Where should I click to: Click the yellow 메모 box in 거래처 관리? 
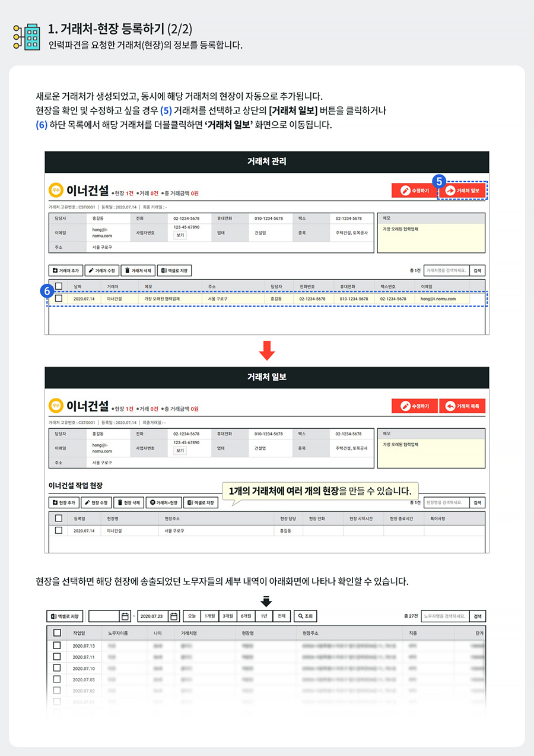click(x=431, y=238)
